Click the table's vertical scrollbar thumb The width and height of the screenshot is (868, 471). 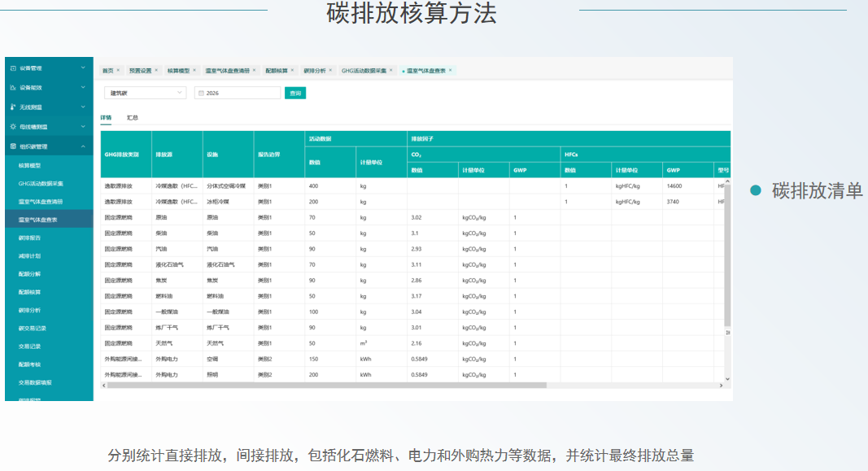727,255
